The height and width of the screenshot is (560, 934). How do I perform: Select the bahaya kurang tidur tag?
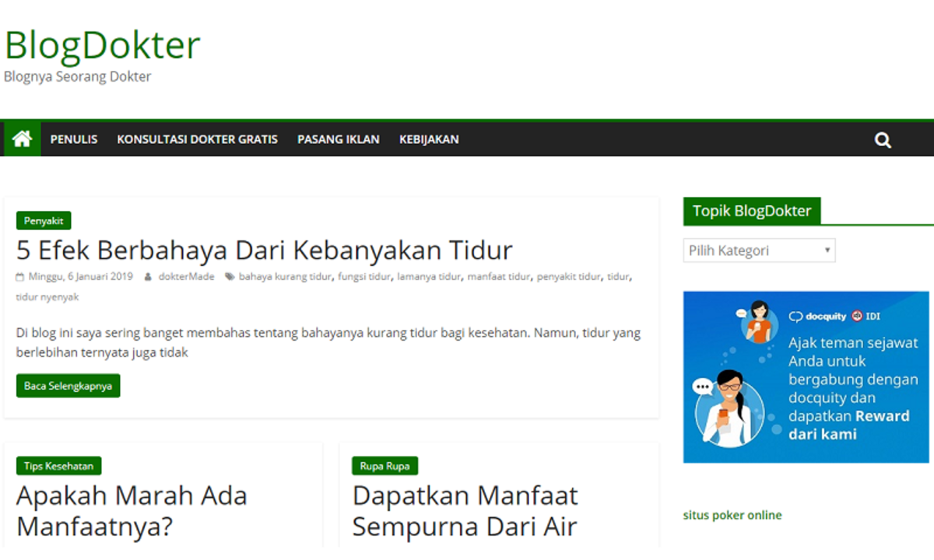(x=284, y=276)
